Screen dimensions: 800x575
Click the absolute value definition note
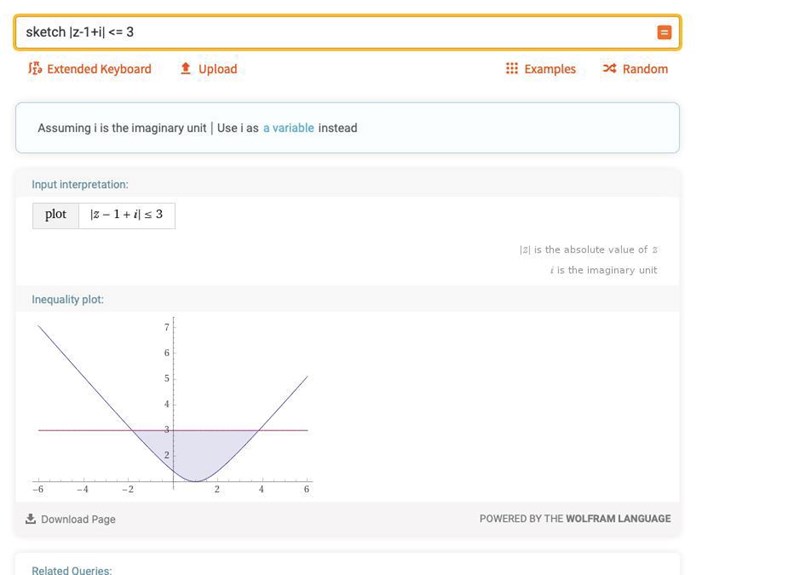pos(588,250)
